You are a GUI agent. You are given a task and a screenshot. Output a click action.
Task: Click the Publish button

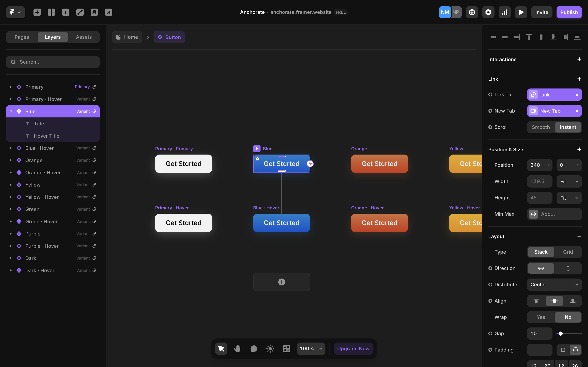[x=569, y=12]
